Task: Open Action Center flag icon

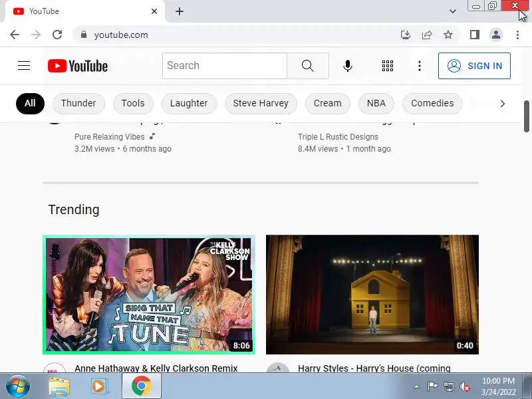Action: click(x=432, y=386)
